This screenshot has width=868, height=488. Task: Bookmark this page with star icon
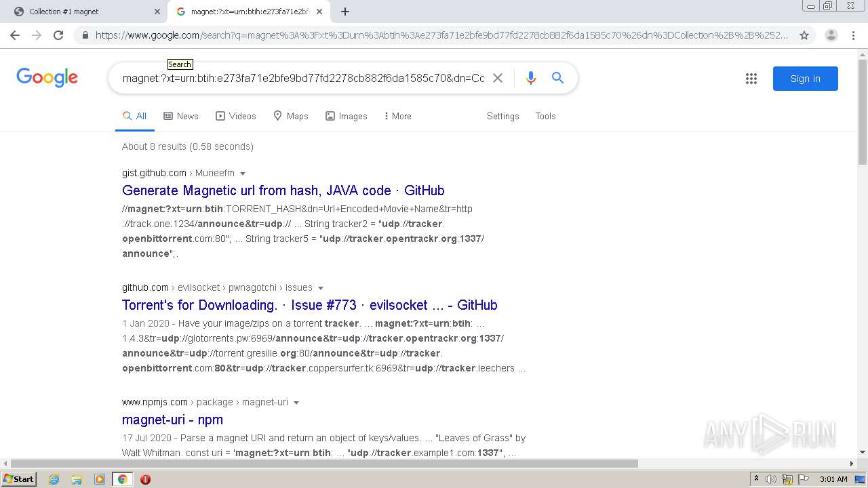tap(804, 35)
